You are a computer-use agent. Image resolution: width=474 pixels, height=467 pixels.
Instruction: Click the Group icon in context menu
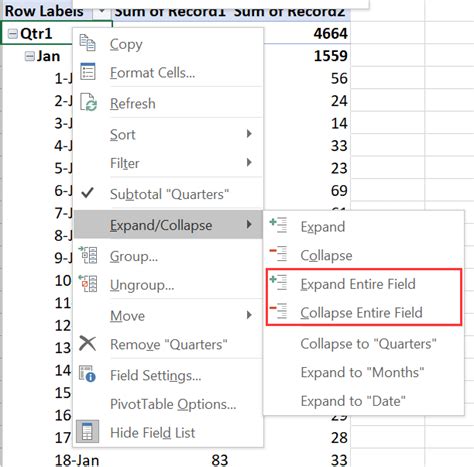88,255
